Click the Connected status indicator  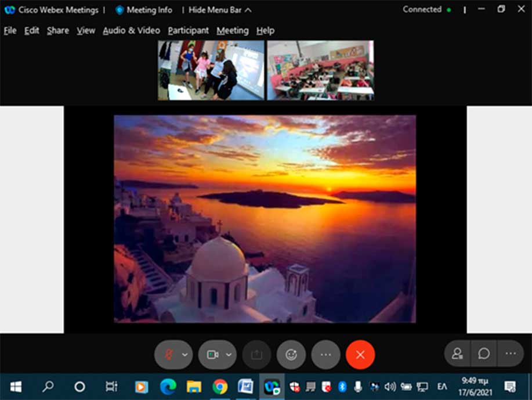(x=427, y=9)
